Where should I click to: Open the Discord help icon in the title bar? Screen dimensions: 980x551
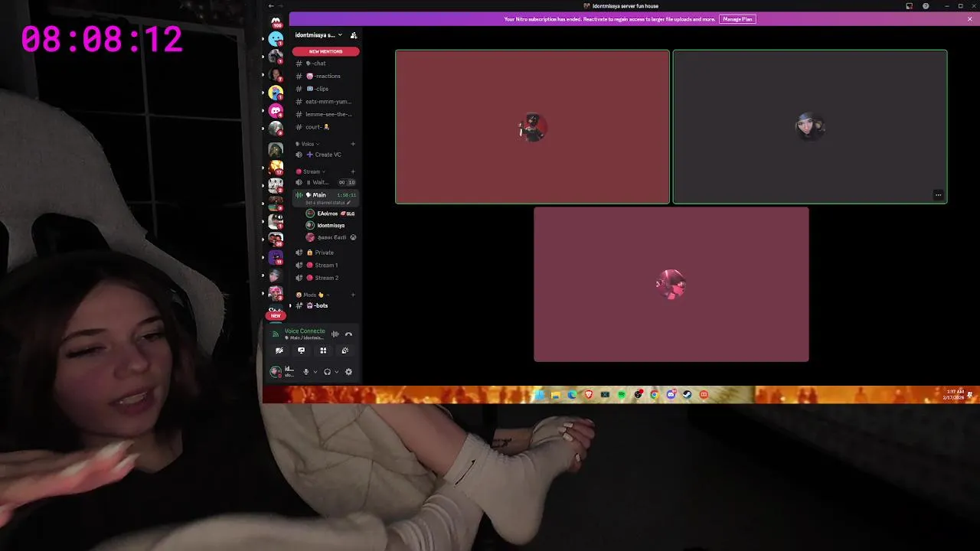point(926,6)
